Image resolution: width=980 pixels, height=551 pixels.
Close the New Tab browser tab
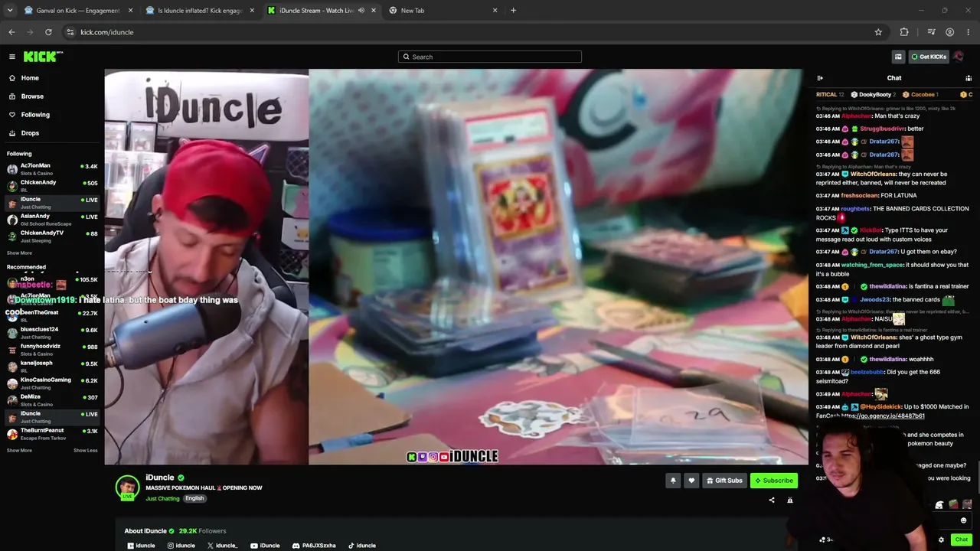tap(495, 11)
